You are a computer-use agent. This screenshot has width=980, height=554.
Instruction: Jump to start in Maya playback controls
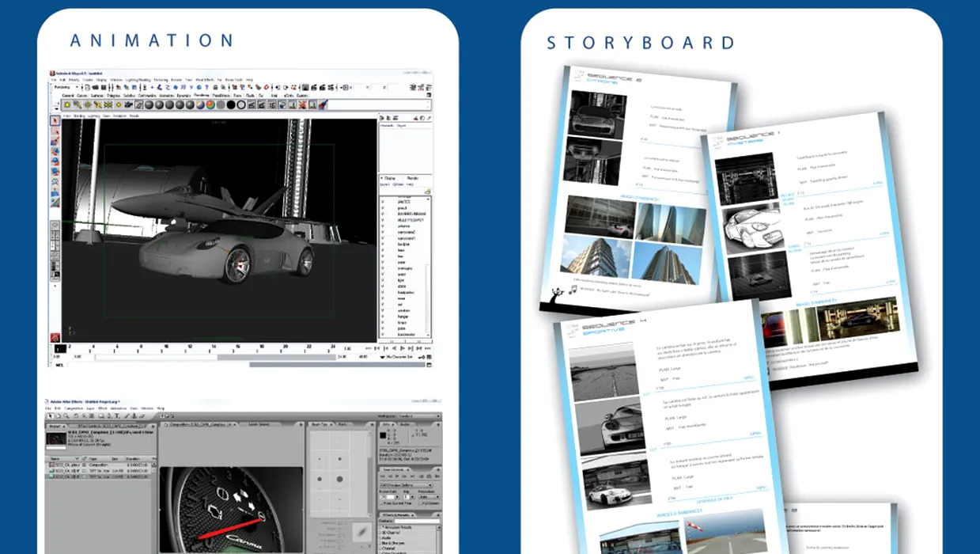pos(369,348)
